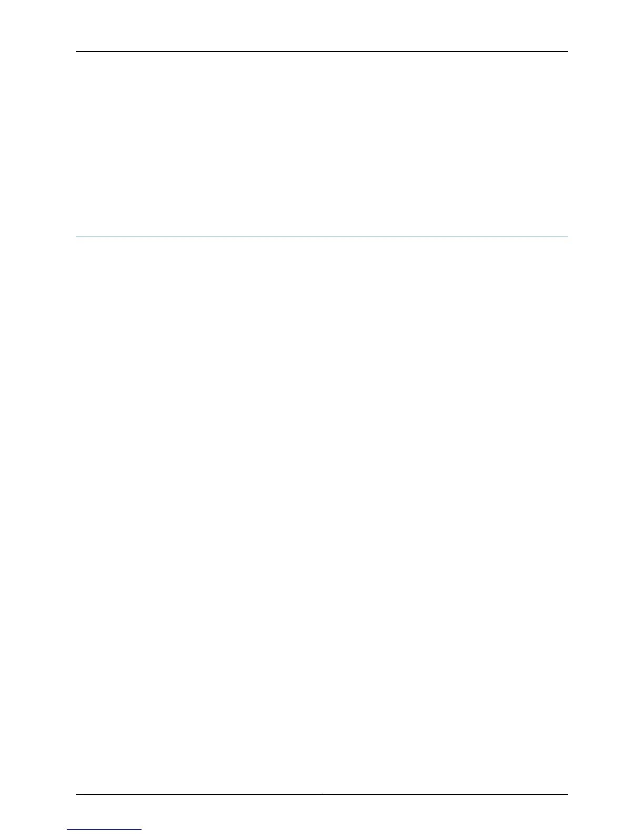
Task: Click the blank header area between top rules
Action: pos(322,144)
